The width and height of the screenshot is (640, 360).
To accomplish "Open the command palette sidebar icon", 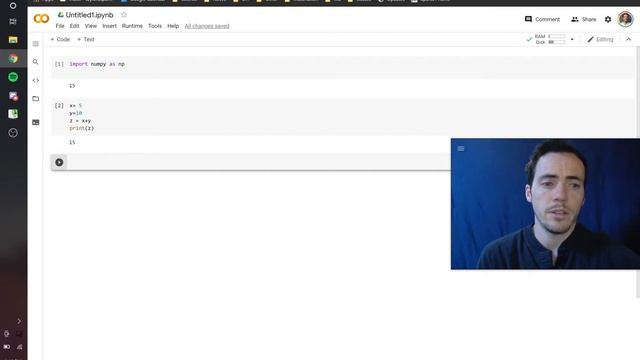I will [x=36, y=122].
